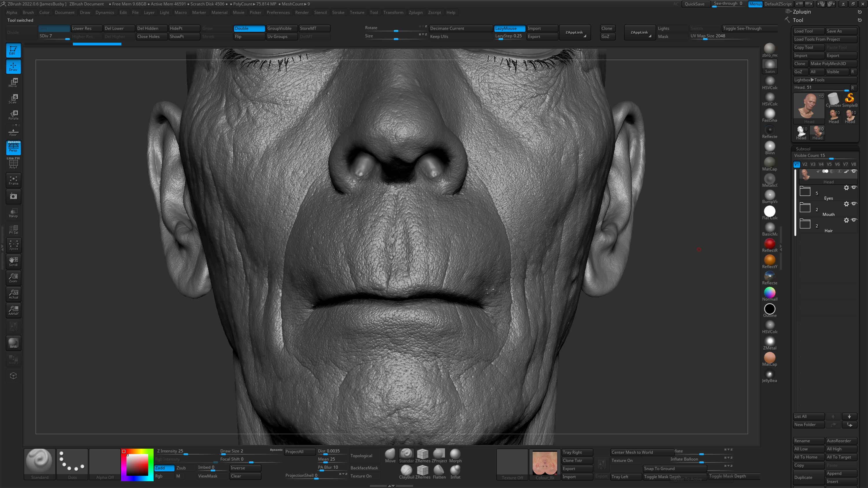Enable LazyMouse
Image resolution: width=868 pixels, height=488 pixels.
(x=509, y=28)
